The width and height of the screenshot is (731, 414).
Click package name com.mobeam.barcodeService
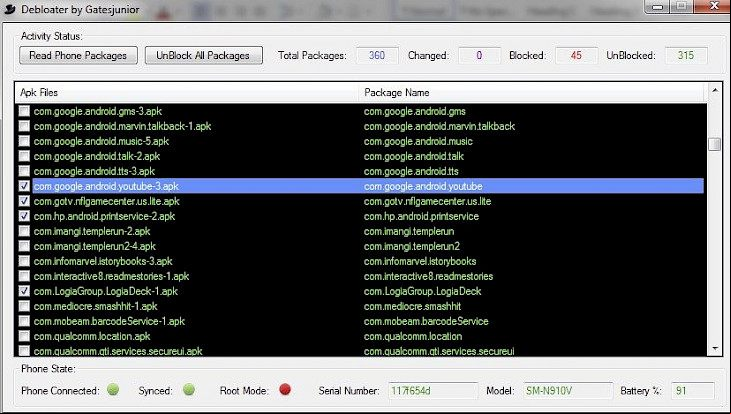[x=426, y=321]
